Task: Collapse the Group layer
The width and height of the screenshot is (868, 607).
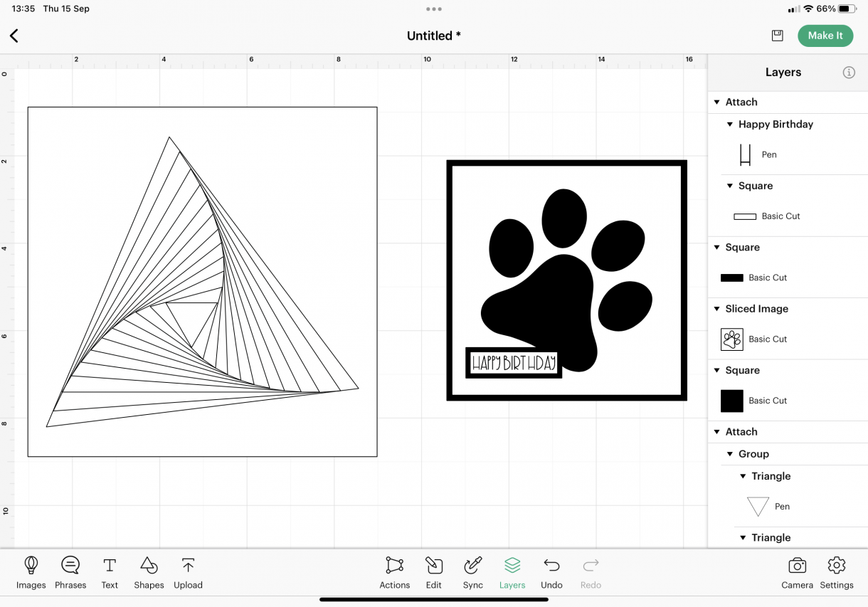Action: coord(730,455)
